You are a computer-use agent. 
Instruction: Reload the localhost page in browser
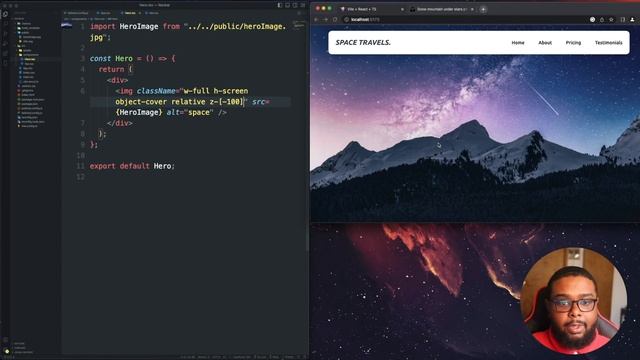[335, 19]
